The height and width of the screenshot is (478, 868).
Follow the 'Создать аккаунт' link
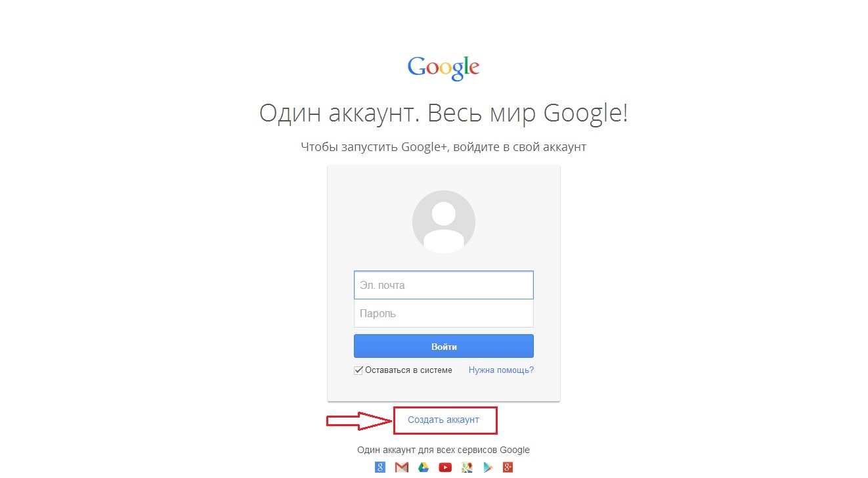tap(444, 420)
